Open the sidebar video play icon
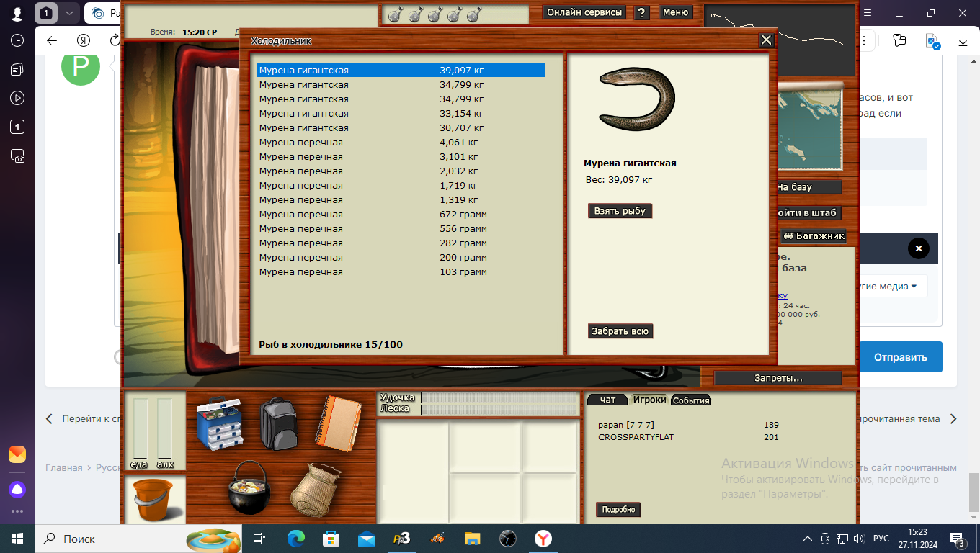This screenshot has width=980, height=553. coord(17,98)
